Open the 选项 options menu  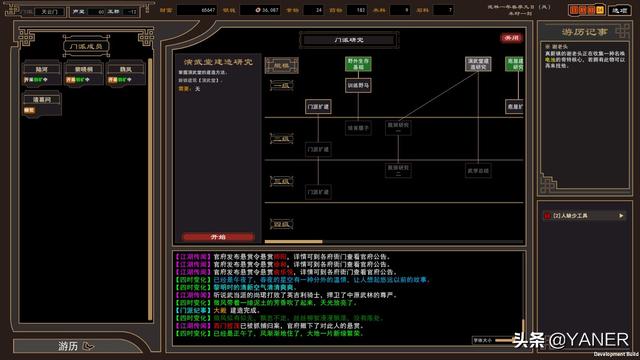(619, 10)
